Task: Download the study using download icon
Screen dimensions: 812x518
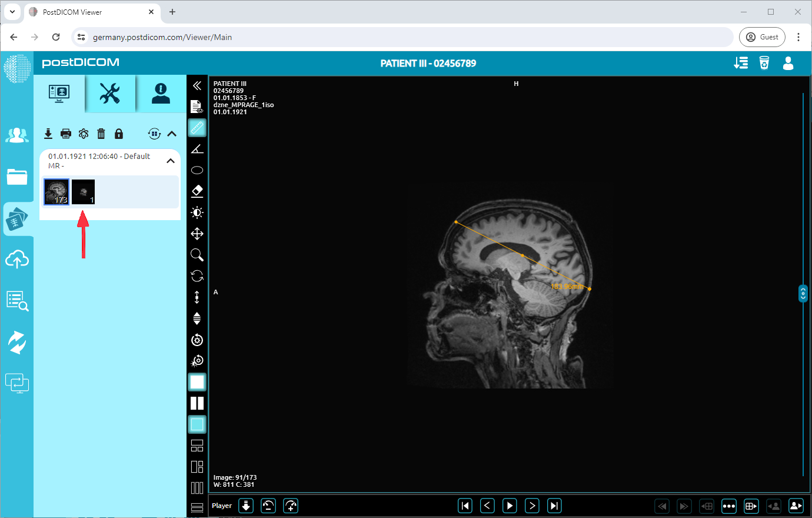Action: point(48,134)
